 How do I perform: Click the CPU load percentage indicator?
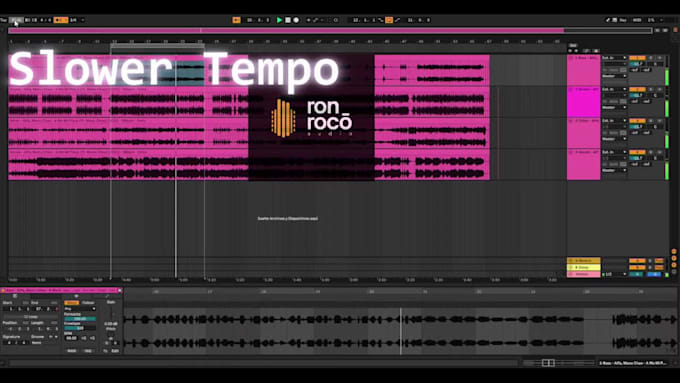[x=651, y=20]
